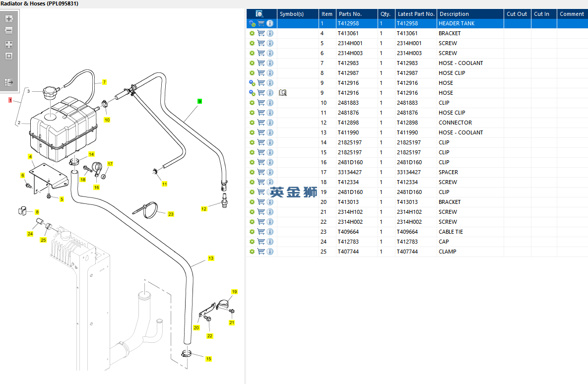Screen dimensions: 588x384
Task: Click the Description column header
Action: pos(454,14)
